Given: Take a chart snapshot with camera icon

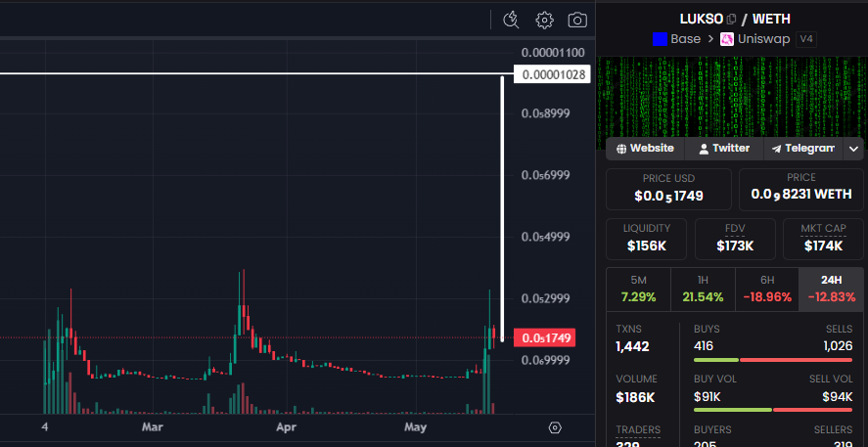Looking at the screenshot, I should point(577,20).
